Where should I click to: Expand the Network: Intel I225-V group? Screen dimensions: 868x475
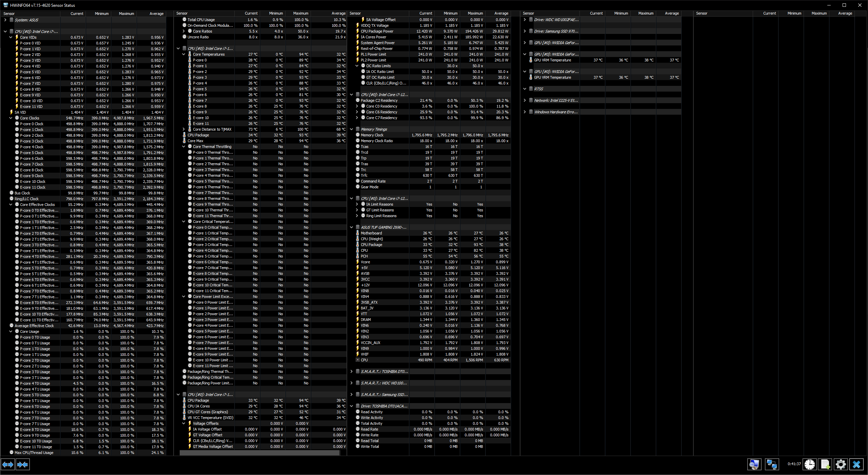pos(525,100)
